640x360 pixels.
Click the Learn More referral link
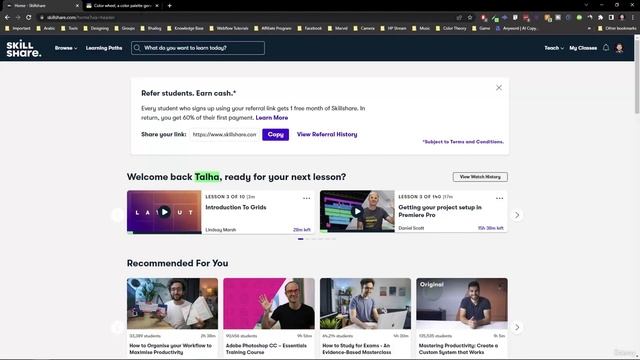tap(272, 118)
